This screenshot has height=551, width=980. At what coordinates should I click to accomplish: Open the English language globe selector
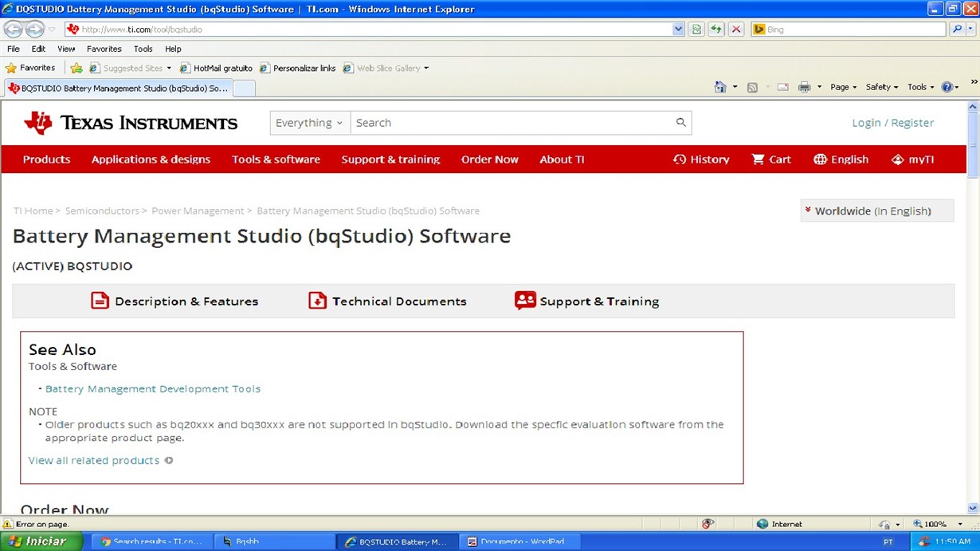(x=841, y=159)
